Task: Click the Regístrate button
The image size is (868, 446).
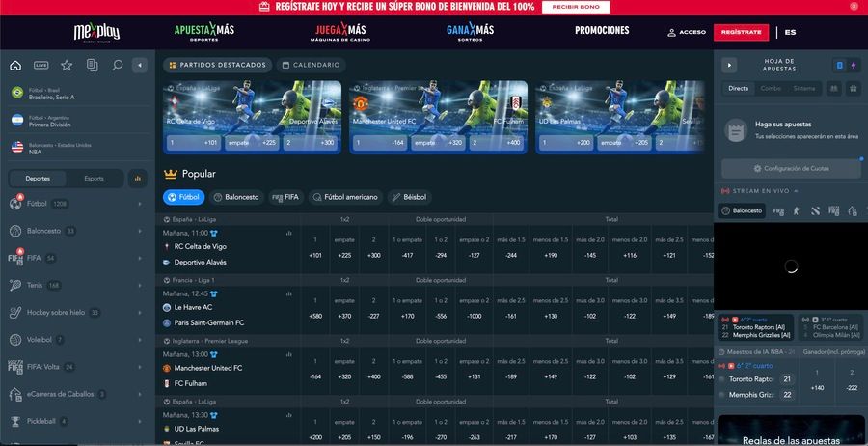Action: 742,32
